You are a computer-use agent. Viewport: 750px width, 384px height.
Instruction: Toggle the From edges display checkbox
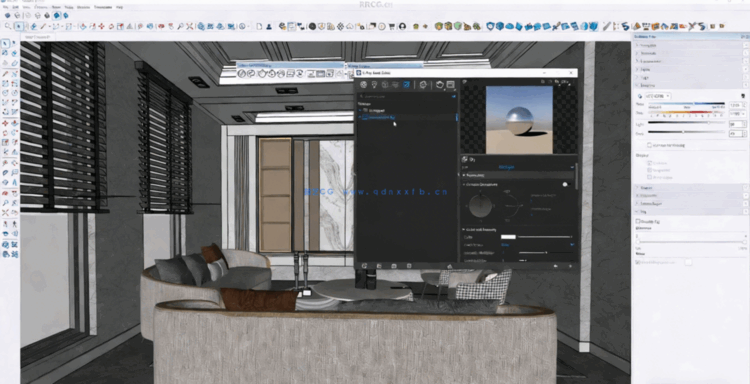pyautogui.click(x=650, y=177)
